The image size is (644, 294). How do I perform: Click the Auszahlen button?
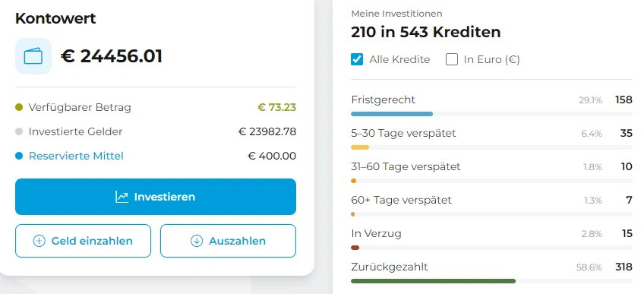pyautogui.click(x=228, y=241)
